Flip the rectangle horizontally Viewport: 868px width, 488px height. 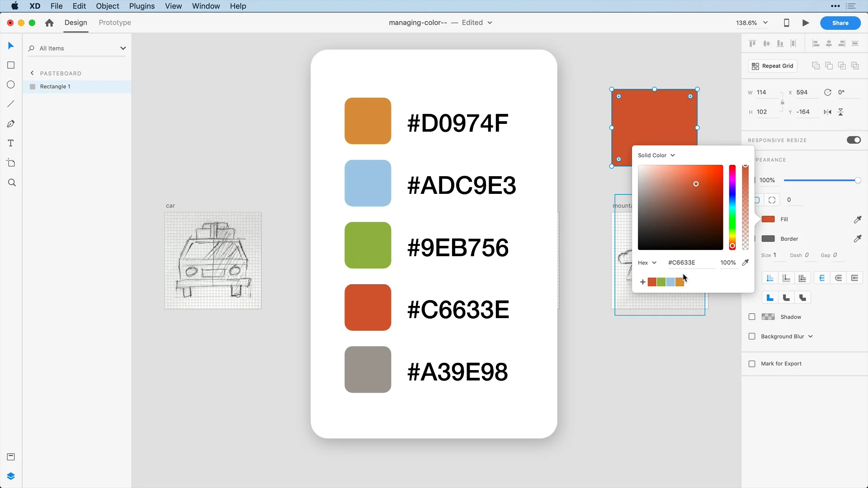pos(827,112)
